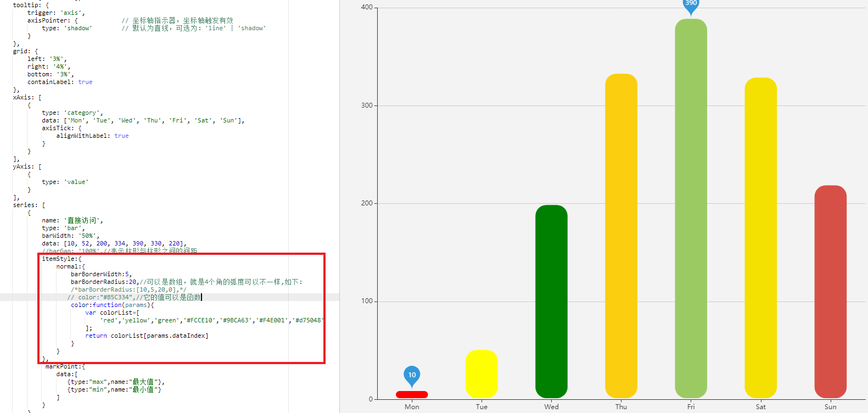Click the 'axisPointer: {' code line

point(53,20)
